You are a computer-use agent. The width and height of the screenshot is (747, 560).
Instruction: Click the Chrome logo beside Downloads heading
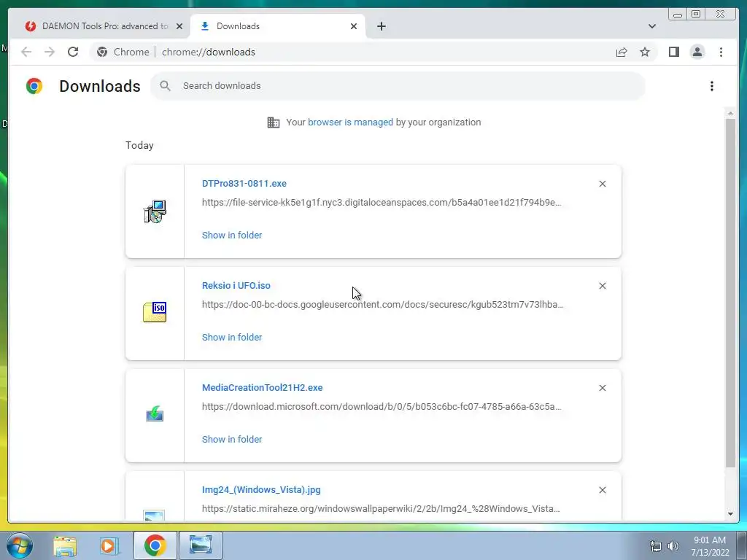[34, 86]
